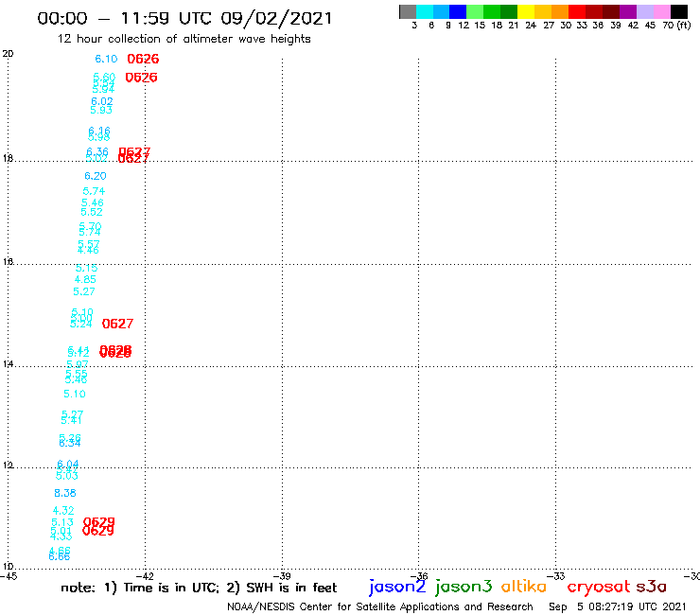Pick the purple swatch in the legend
700x615 pixels.
tap(628, 11)
